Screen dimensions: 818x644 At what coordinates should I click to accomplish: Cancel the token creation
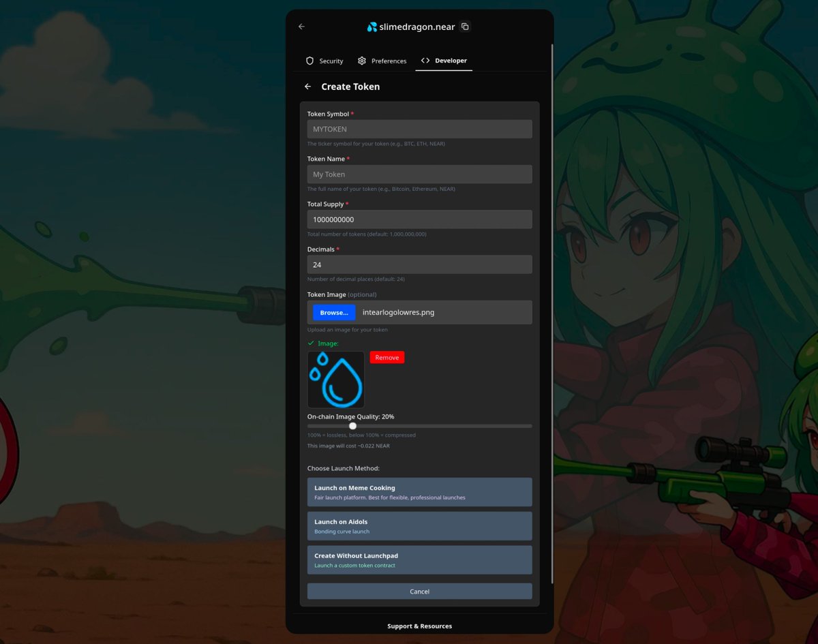pyautogui.click(x=419, y=591)
